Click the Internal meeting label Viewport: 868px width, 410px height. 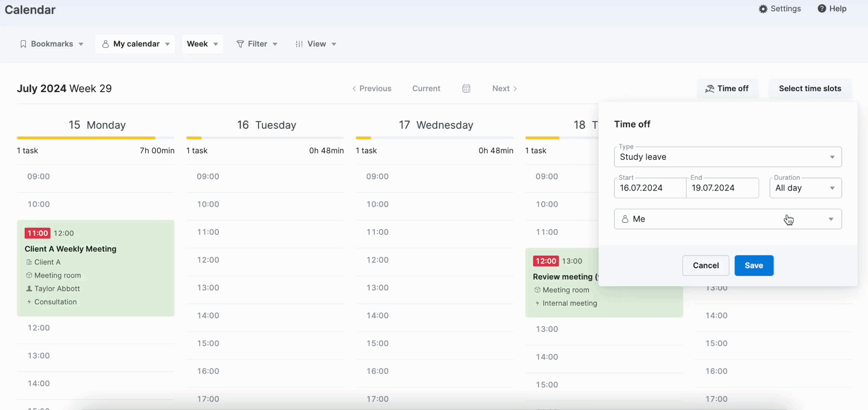point(570,304)
